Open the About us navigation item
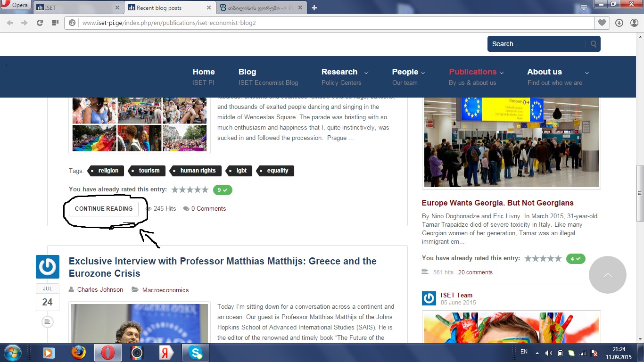The height and width of the screenshot is (362, 644). (x=555, y=77)
